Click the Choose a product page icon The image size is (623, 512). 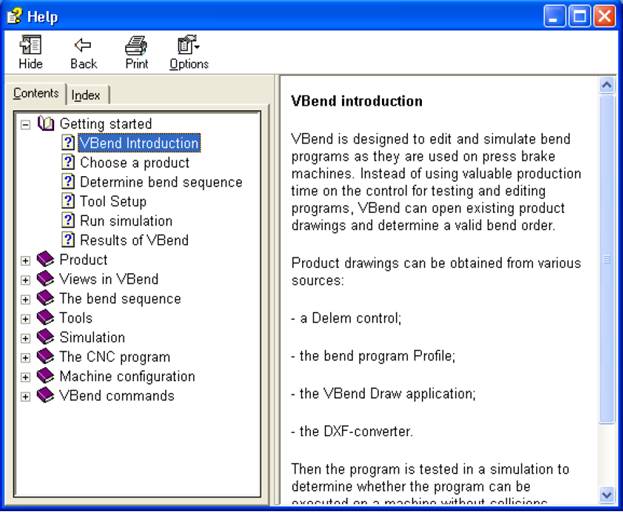(x=68, y=162)
